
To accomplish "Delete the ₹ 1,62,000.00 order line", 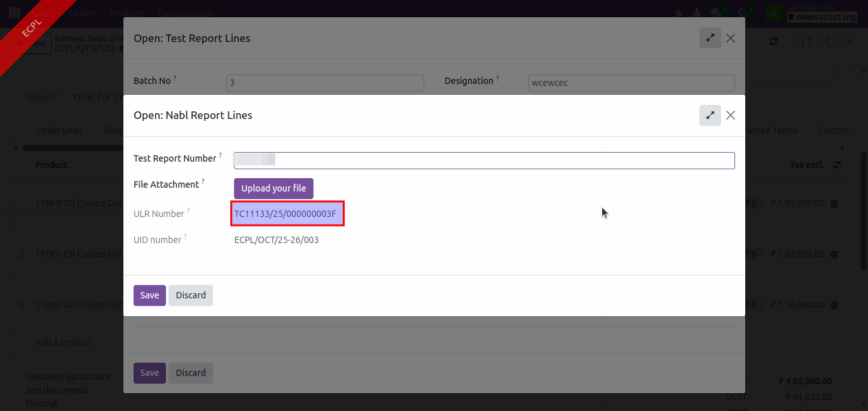I will tap(834, 254).
